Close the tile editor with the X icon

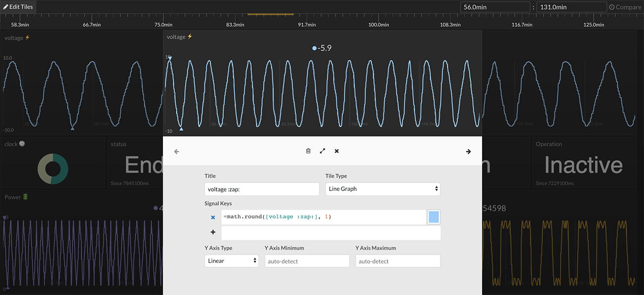pyautogui.click(x=337, y=151)
